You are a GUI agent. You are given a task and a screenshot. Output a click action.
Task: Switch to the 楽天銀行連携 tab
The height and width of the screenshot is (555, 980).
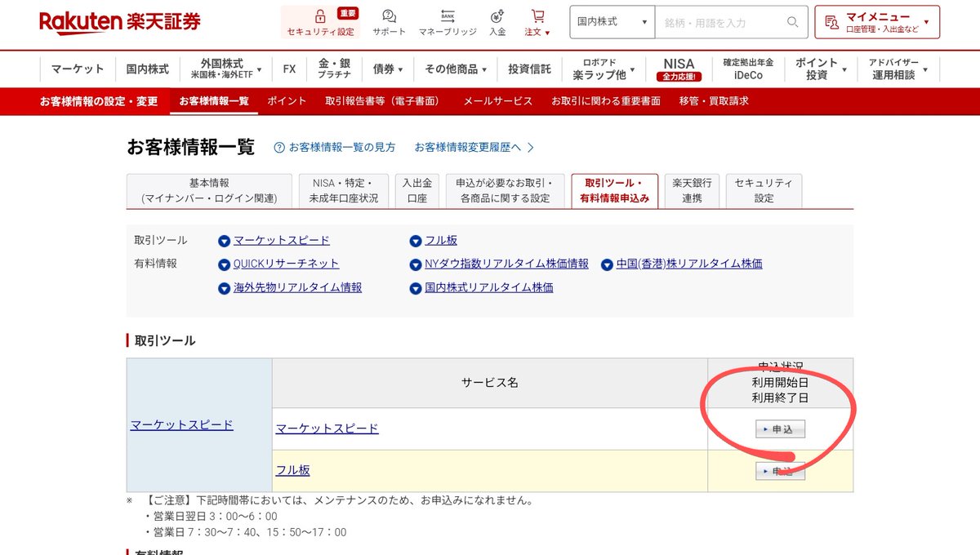coord(692,191)
